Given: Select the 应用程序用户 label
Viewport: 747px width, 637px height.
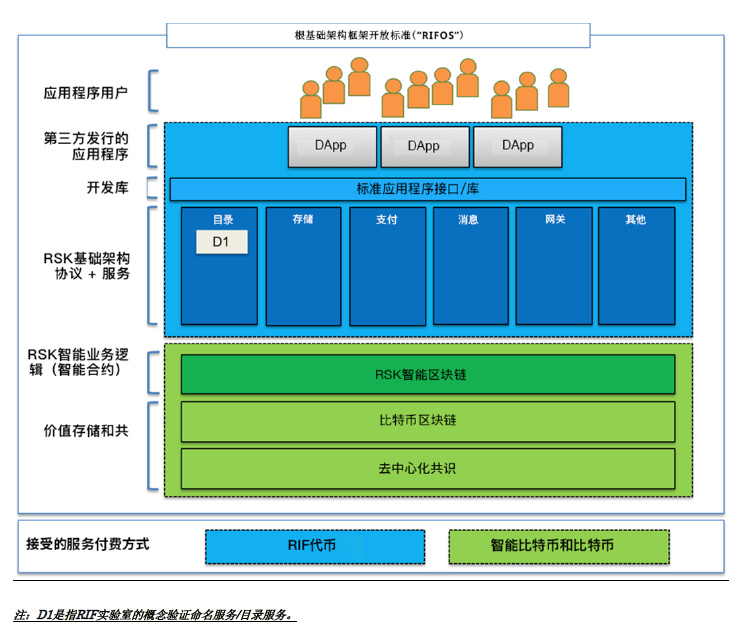Looking at the screenshot, I should [86, 92].
